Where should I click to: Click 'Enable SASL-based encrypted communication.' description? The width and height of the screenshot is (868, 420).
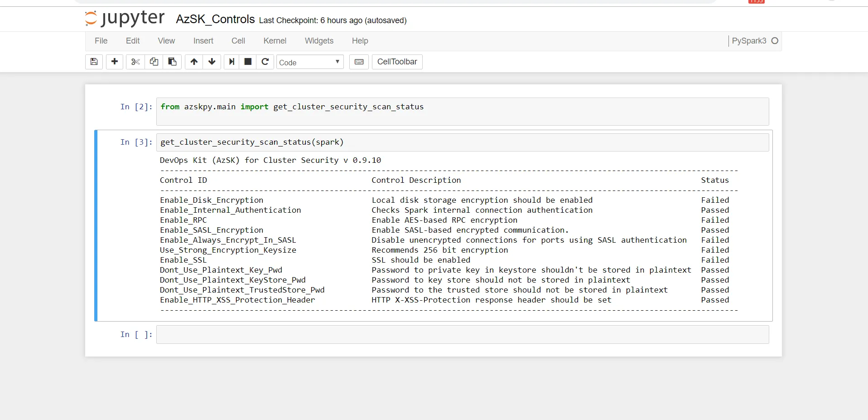[470, 230]
